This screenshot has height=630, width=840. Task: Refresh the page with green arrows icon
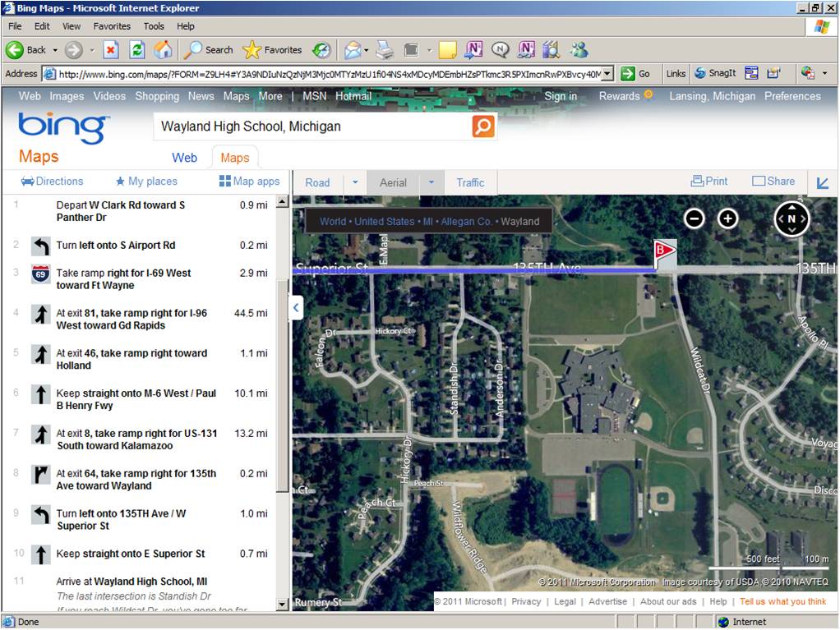point(137,50)
